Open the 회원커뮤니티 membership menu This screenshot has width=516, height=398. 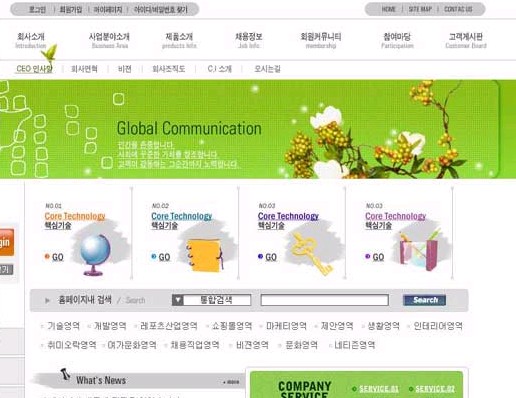[x=321, y=40]
